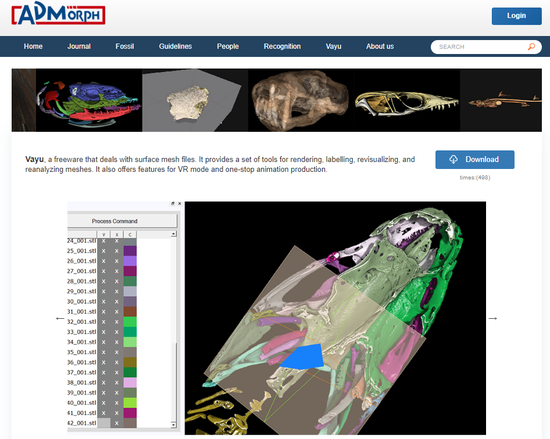Click the olive swatch for 36_001.stl

[130, 362]
